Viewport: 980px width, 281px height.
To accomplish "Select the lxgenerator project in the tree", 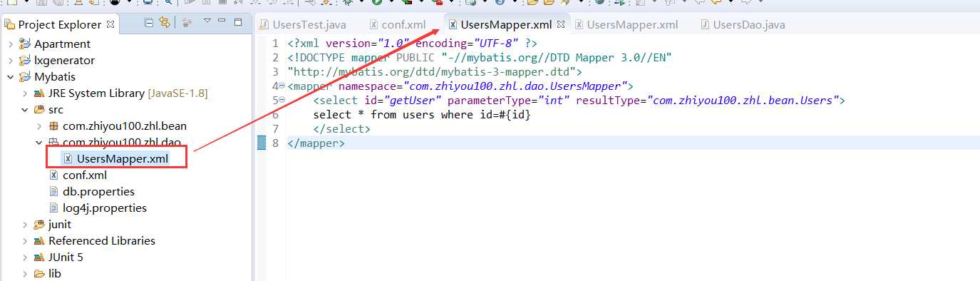I will 64,61.
